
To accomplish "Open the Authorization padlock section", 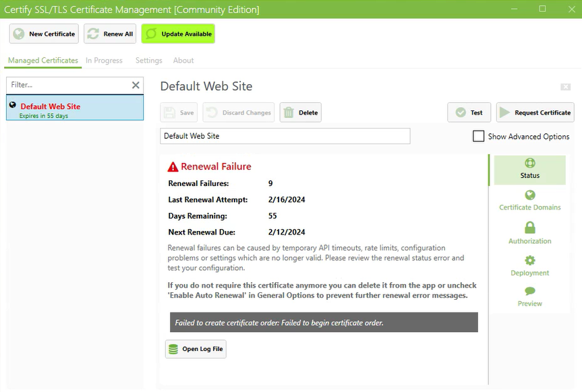I will [529, 234].
